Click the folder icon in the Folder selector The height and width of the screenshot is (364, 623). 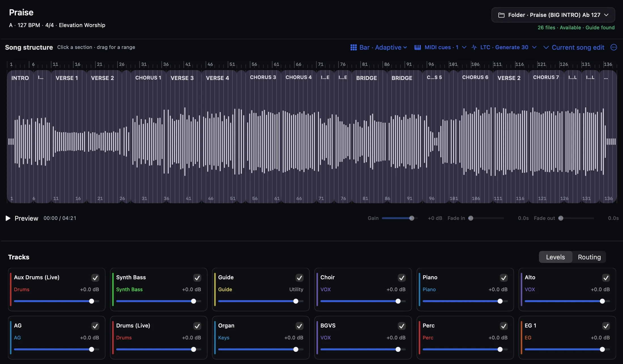point(501,15)
